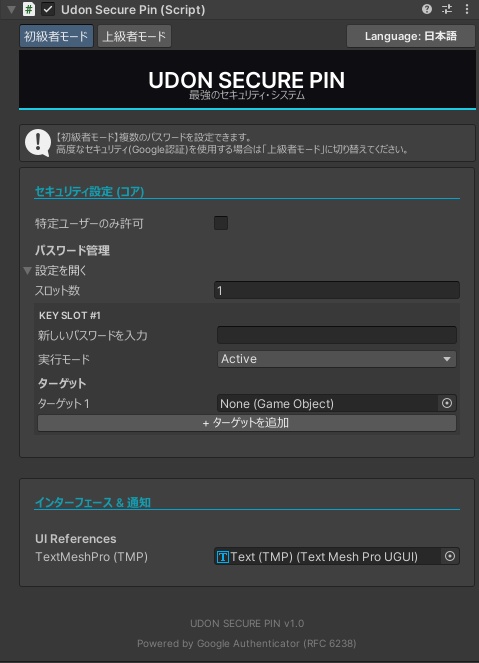Switch to 上級者モード tab
This screenshot has height=663, width=479.
134,36
